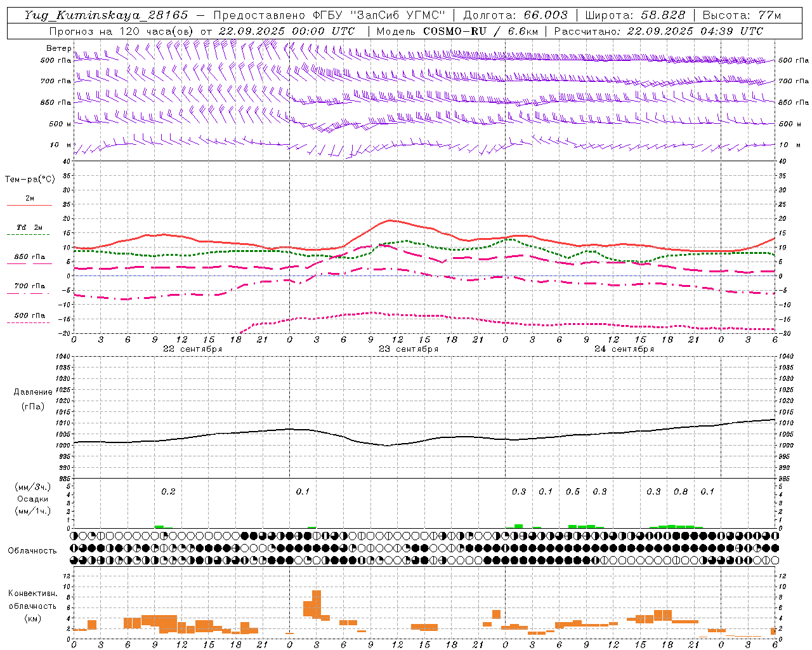This screenshot has height=650, width=812.
Task: Click the peak of red 2м temperature curve
Action: pyautogui.click(x=390, y=220)
